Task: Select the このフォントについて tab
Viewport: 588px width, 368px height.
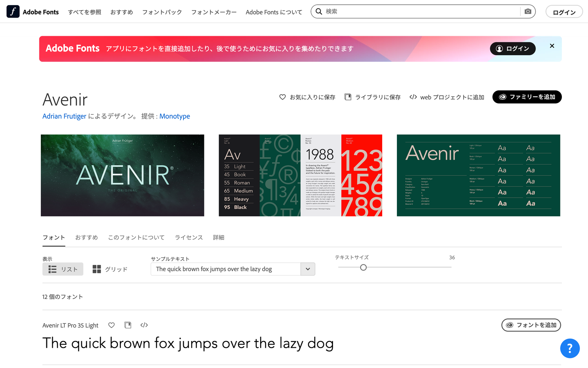Action: tap(136, 237)
